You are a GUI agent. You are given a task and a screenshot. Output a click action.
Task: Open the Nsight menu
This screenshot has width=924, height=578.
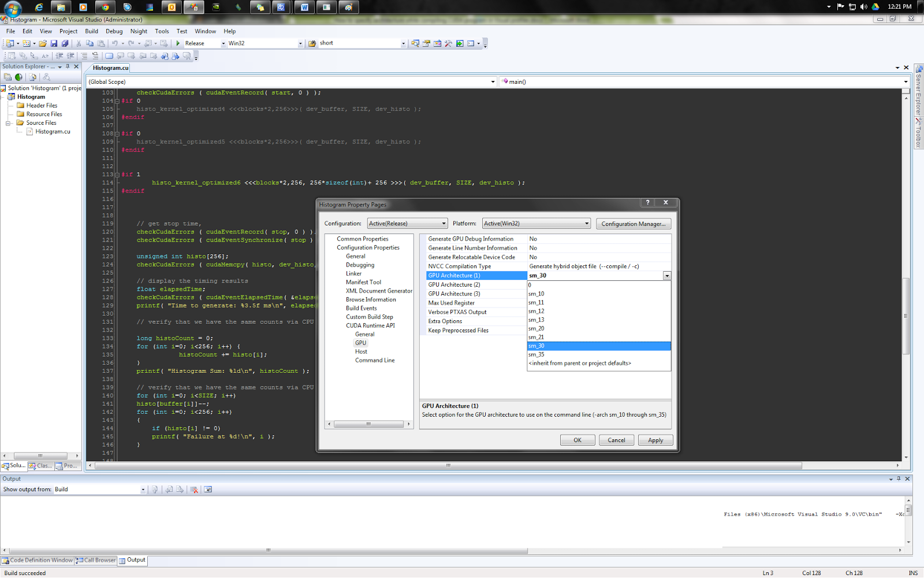pyautogui.click(x=139, y=31)
